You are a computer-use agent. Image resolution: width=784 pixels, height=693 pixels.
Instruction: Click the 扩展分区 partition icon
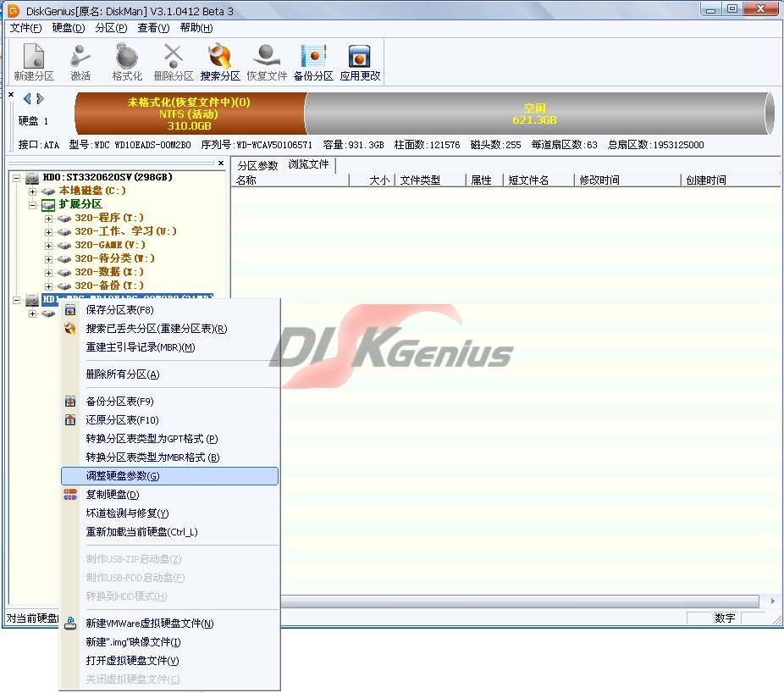[48, 205]
